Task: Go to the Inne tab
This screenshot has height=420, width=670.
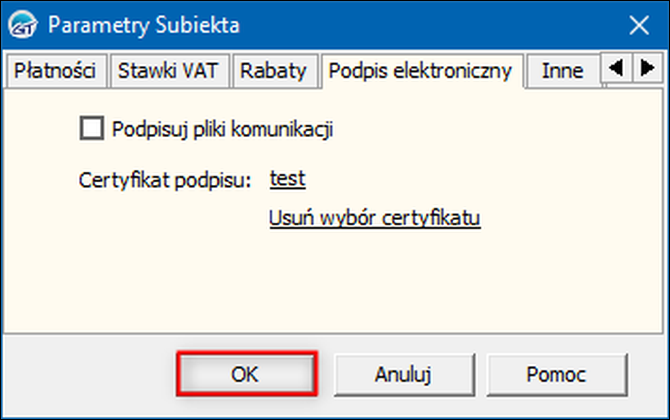Action: [562, 71]
